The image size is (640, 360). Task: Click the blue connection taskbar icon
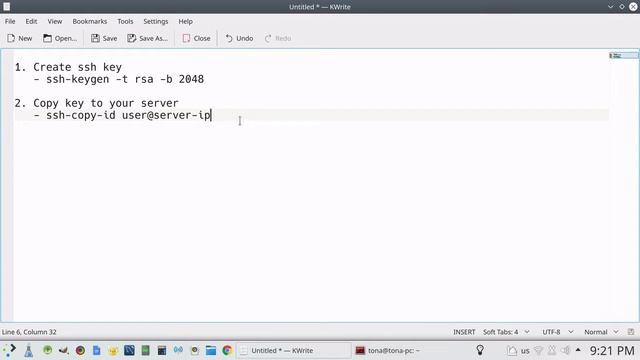(x=178, y=350)
